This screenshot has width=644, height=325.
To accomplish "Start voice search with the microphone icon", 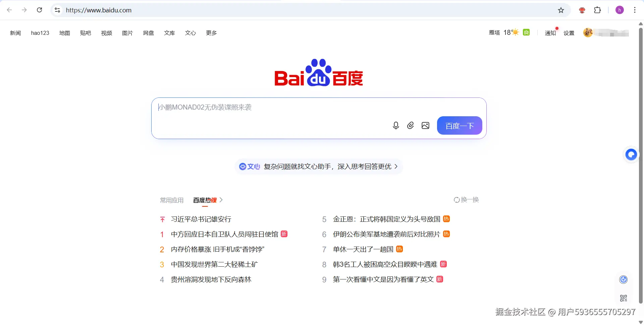I will (x=396, y=126).
